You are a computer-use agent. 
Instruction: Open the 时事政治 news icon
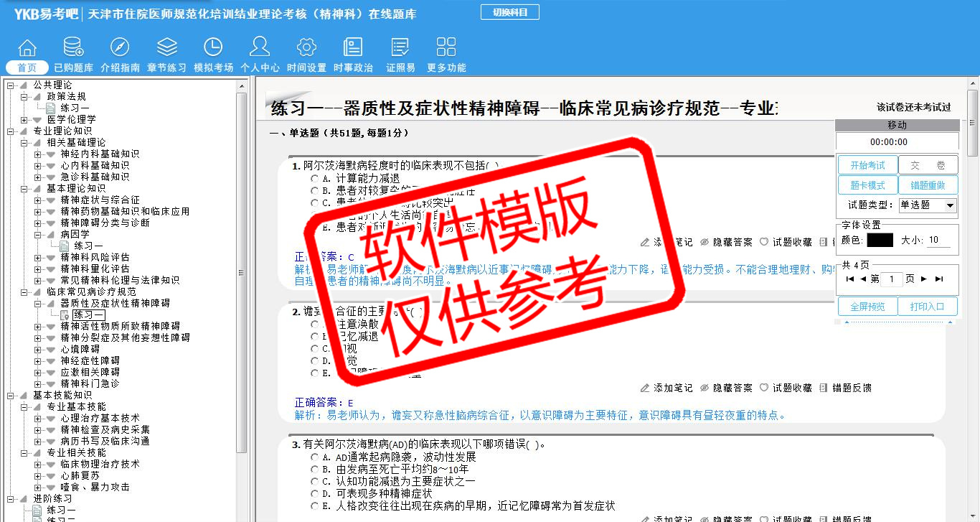tap(353, 48)
